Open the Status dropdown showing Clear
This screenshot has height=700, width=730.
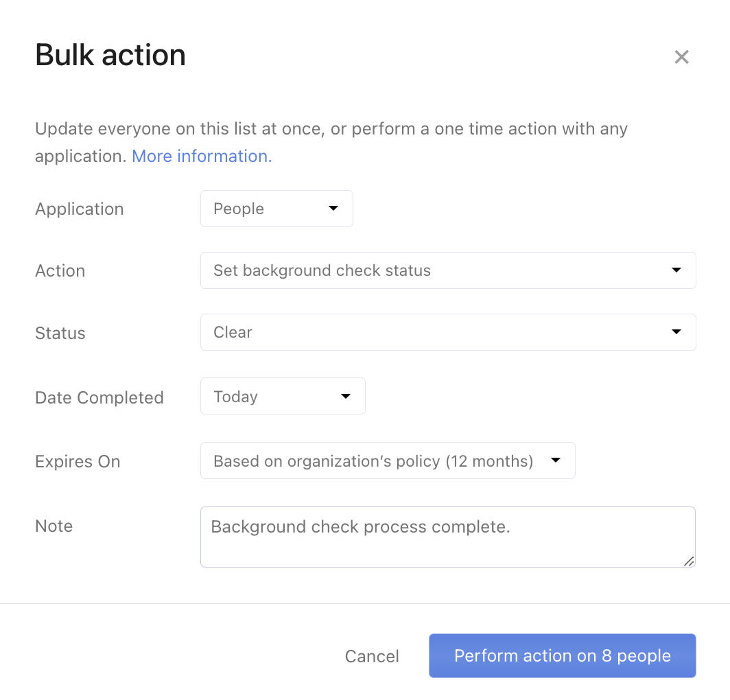pos(447,332)
